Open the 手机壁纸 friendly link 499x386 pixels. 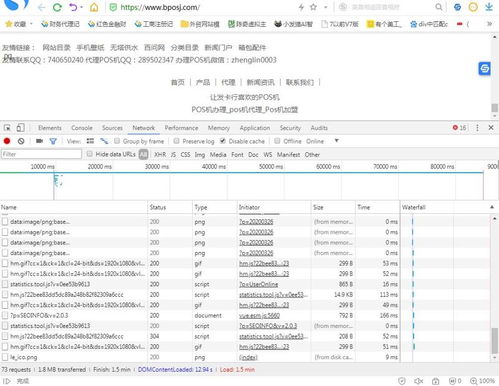(90, 47)
